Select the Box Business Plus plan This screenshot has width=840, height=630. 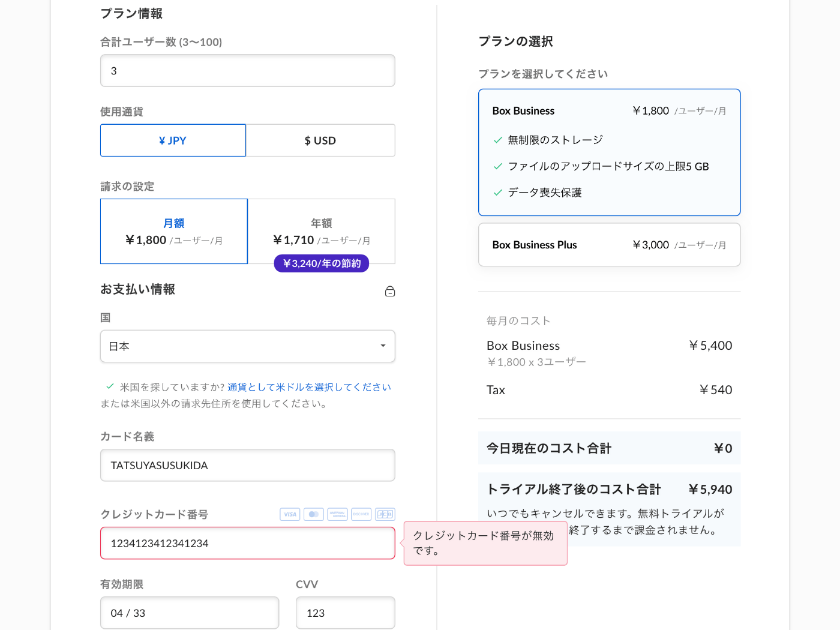coord(609,245)
